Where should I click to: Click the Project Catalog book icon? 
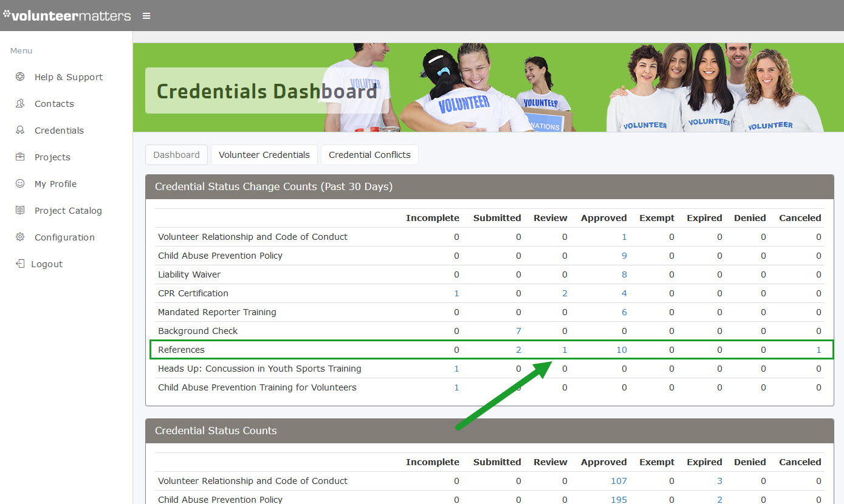click(20, 210)
